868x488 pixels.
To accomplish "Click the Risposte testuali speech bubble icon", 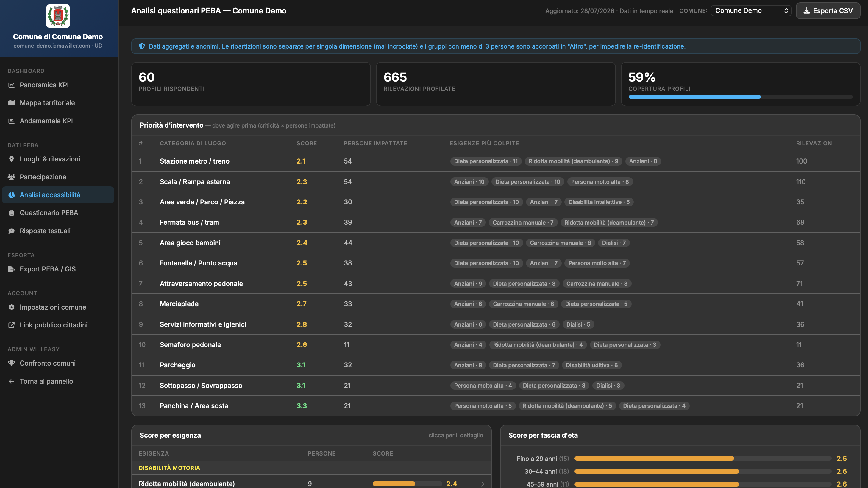I will [x=11, y=231].
